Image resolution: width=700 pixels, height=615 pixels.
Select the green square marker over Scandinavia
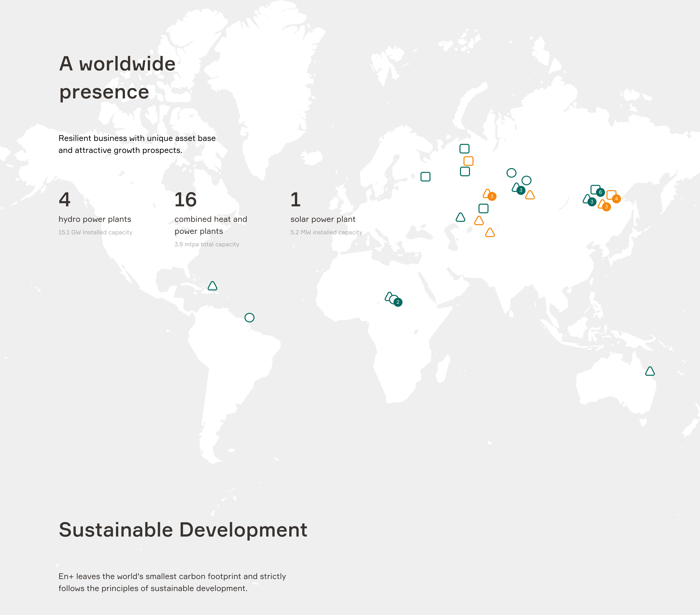(x=425, y=177)
